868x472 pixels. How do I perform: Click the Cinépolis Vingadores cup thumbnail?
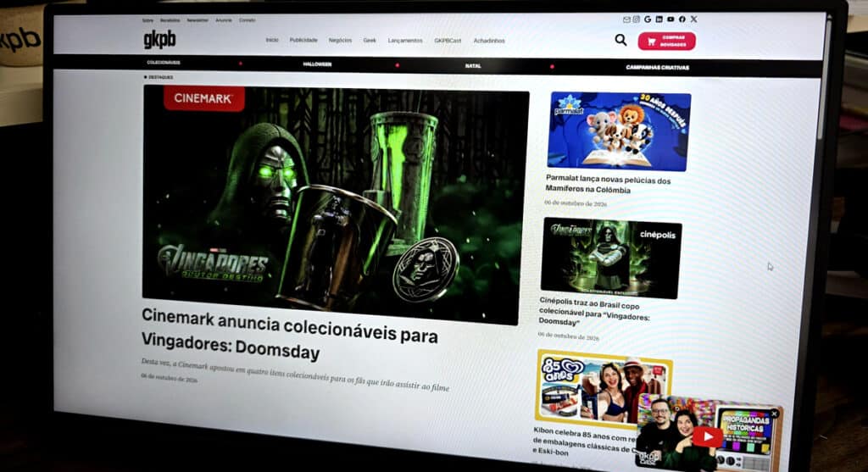(611, 258)
